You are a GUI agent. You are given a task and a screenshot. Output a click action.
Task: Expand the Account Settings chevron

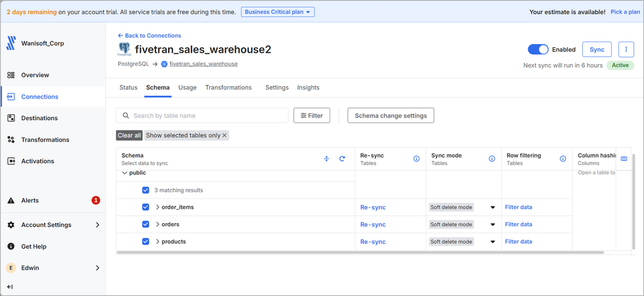click(x=97, y=225)
